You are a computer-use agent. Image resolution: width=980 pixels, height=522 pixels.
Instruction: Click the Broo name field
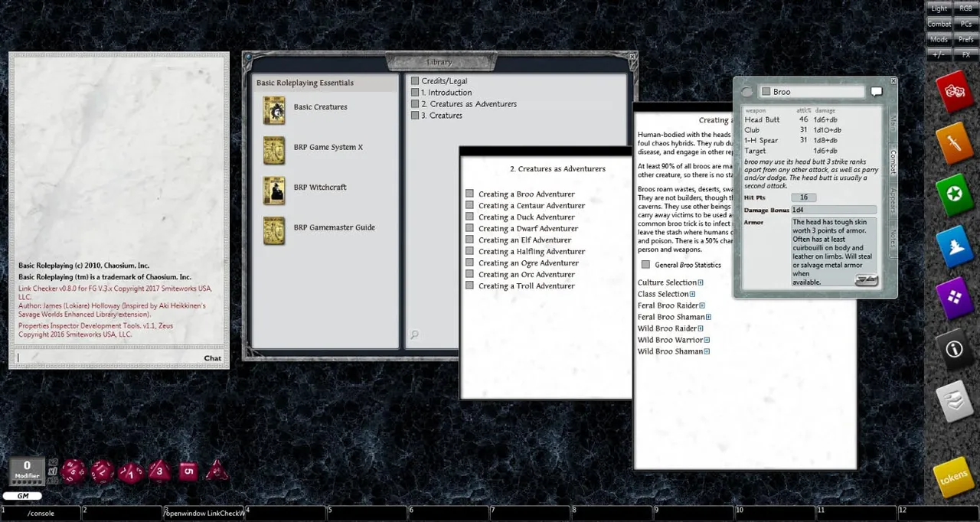[x=813, y=92]
